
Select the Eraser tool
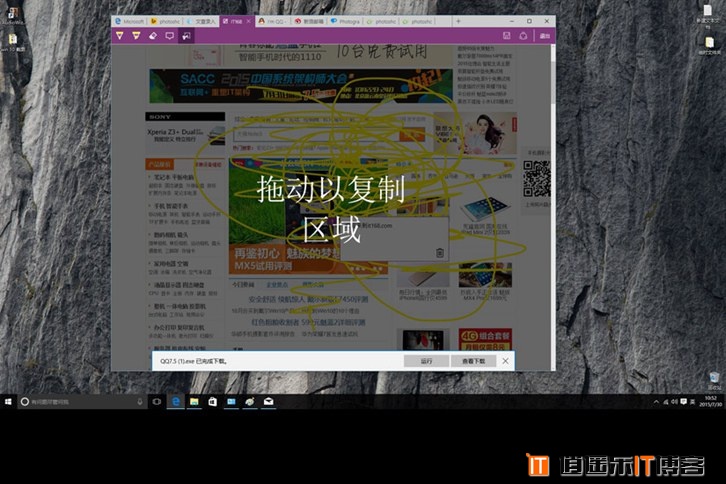click(x=153, y=36)
